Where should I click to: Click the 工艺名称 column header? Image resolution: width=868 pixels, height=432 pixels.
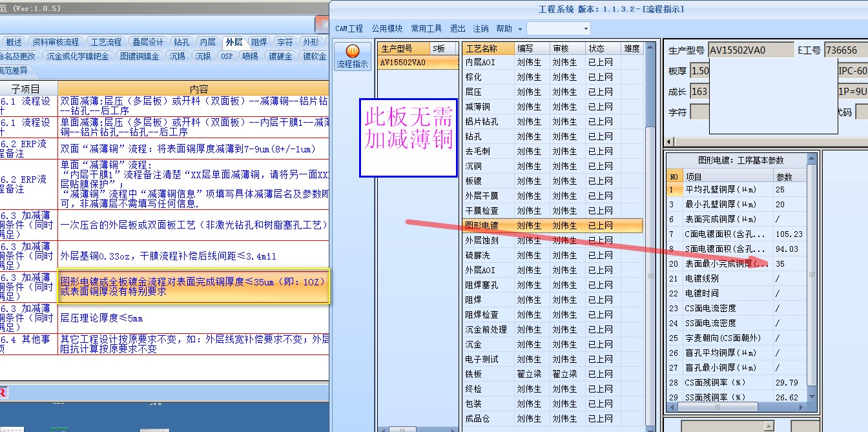coord(489,48)
